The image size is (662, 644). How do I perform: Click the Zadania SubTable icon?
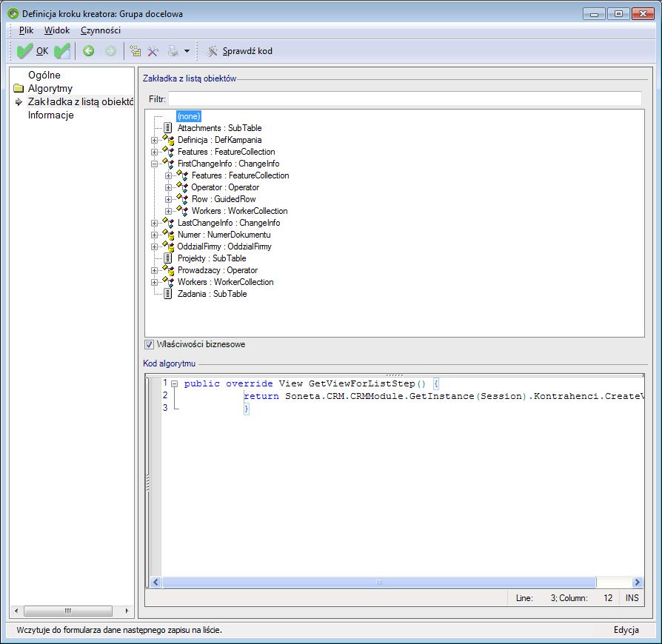(167, 294)
